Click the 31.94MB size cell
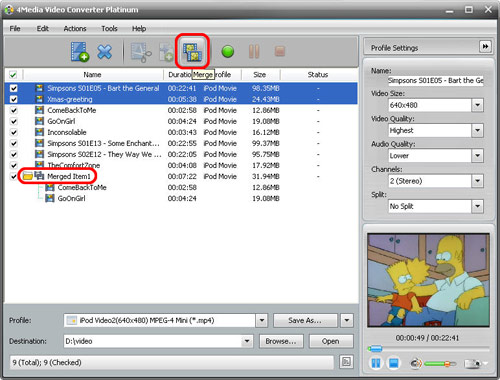Viewport: 500px width, 380px height. [266, 176]
